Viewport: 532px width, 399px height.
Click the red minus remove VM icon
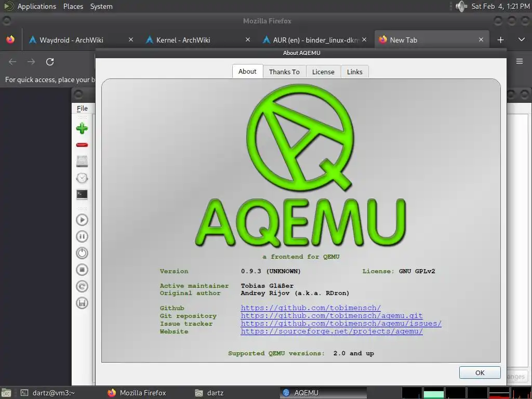point(82,145)
